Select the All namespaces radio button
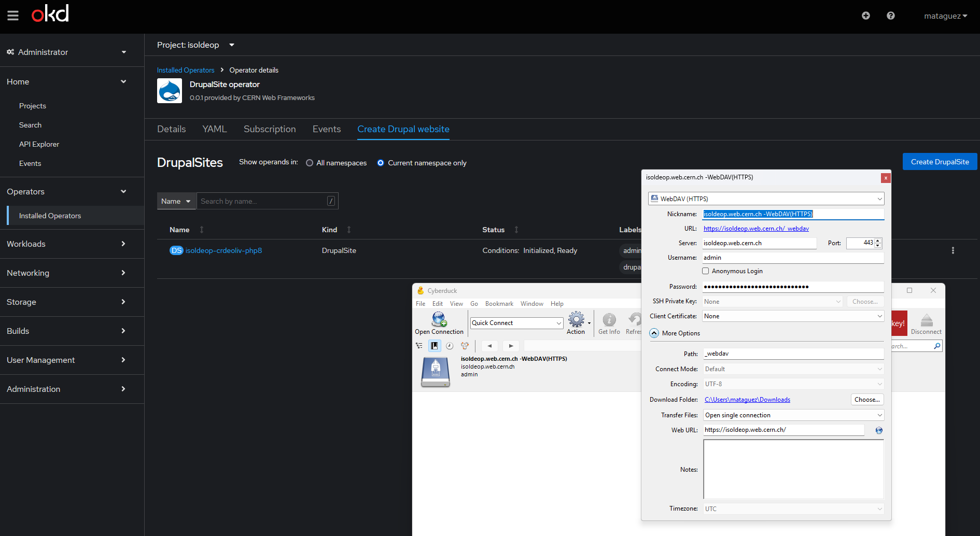Viewport: 980px width, 536px height. [x=310, y=163]
